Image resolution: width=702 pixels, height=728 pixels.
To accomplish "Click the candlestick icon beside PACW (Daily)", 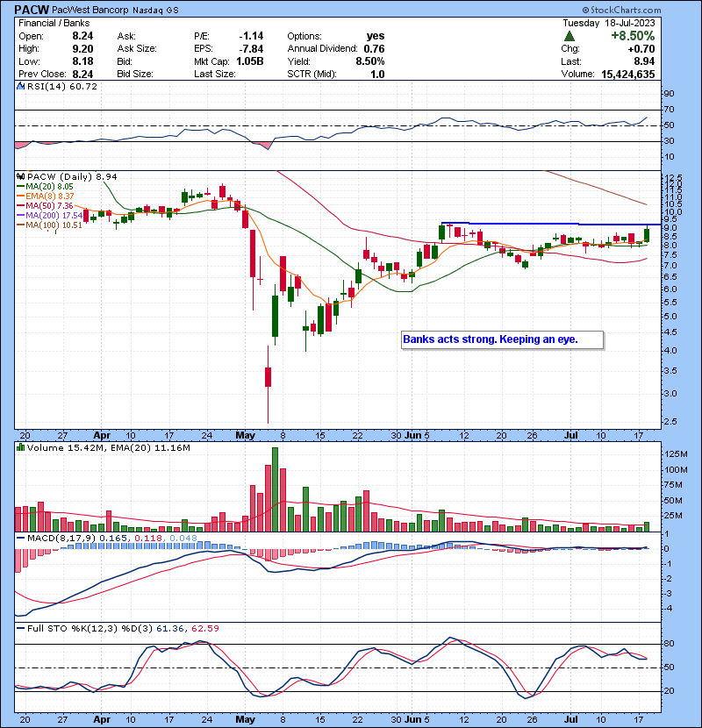I will pyautogui.click(x=20, y=176).
